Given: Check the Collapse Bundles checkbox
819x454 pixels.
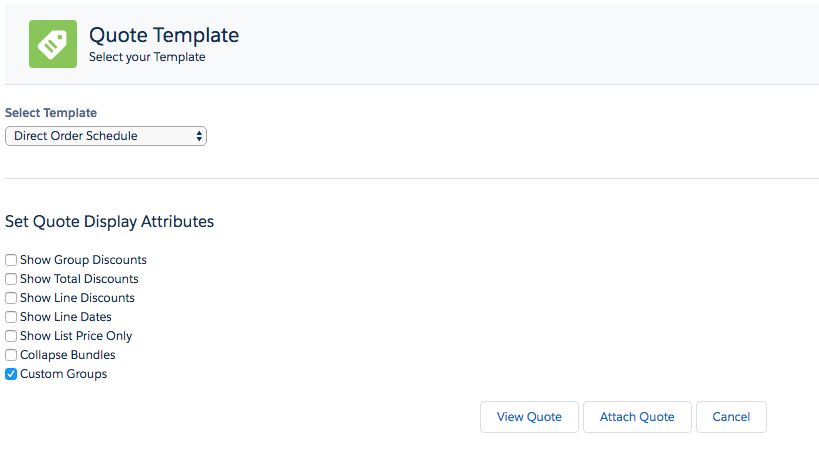Looking at the screenshot, I should coord(11,355).
